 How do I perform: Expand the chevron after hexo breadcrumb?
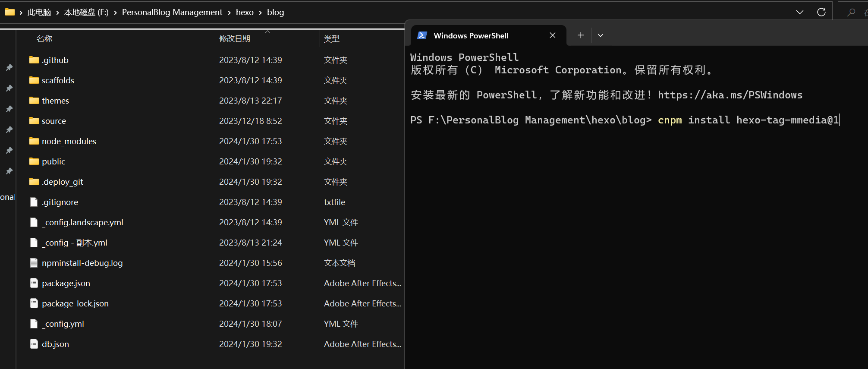260,13
